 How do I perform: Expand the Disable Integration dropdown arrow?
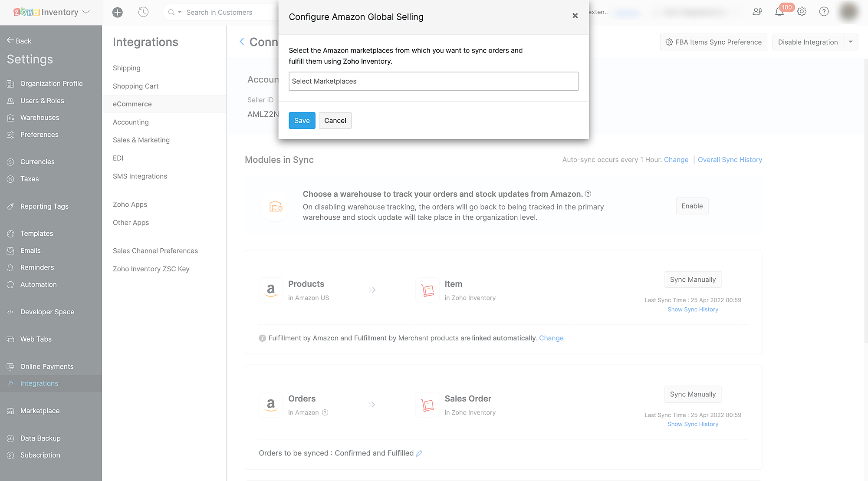click(x=851, y=42)
